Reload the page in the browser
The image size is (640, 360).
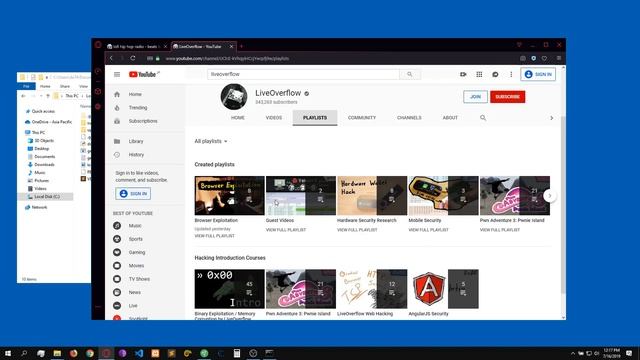[x=133, y=58]
